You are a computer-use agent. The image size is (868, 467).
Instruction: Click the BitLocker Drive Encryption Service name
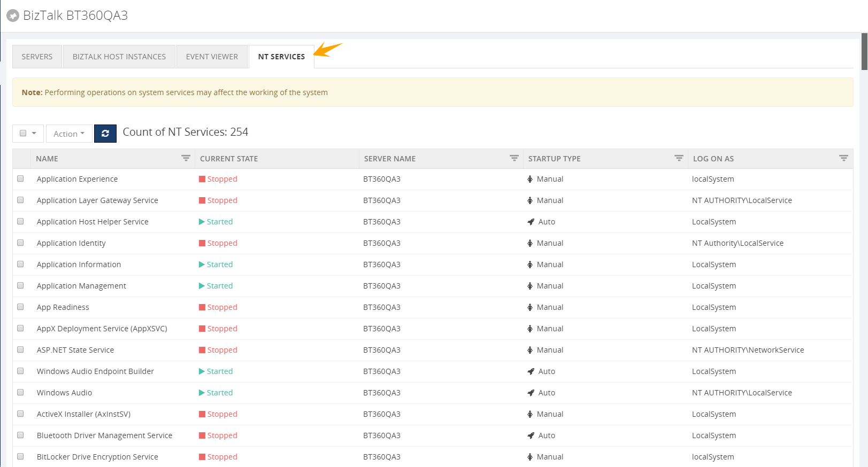[97, 457]
